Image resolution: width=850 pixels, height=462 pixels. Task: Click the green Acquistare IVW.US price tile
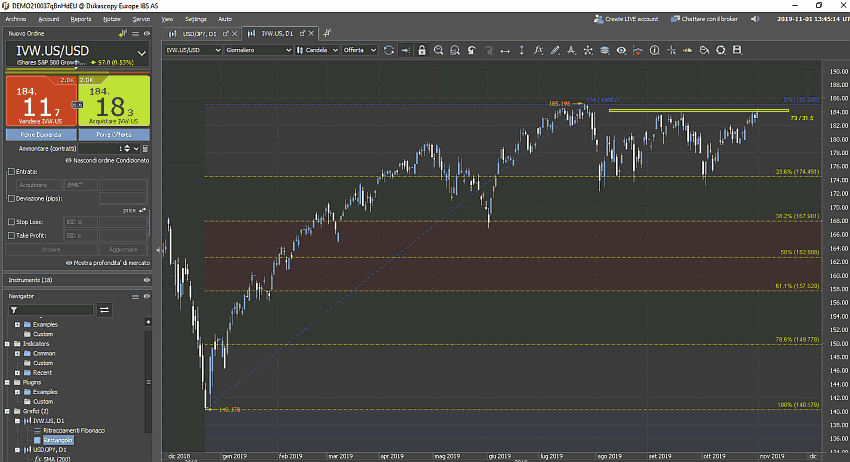click(x=114, y=100)
